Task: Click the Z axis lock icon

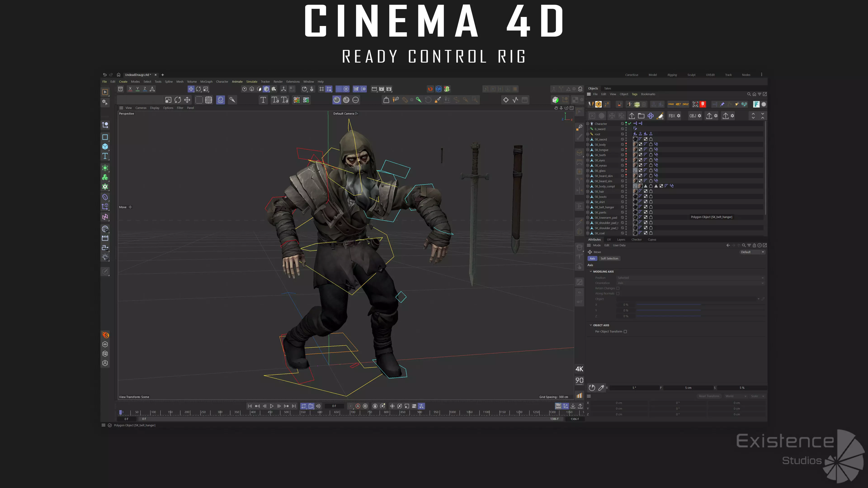Action: (145, 89)
